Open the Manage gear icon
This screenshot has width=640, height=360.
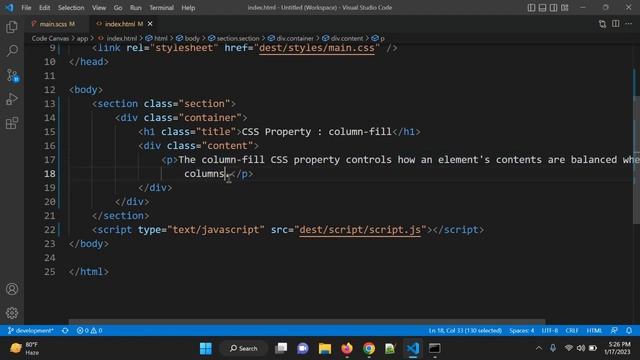(x=12, y=313)
